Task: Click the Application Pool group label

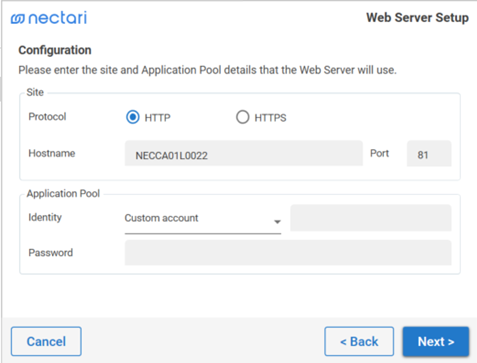Action: pos(63,193)
